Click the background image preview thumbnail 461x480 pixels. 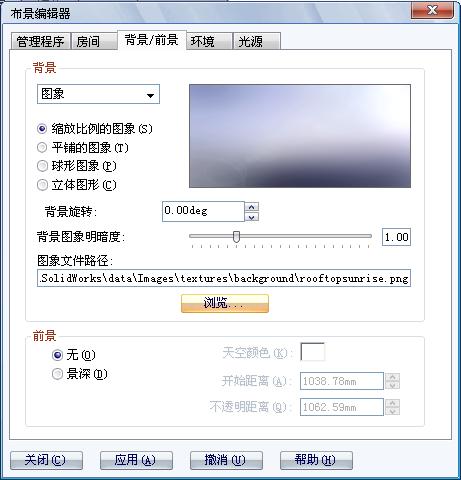coord(300,136)
